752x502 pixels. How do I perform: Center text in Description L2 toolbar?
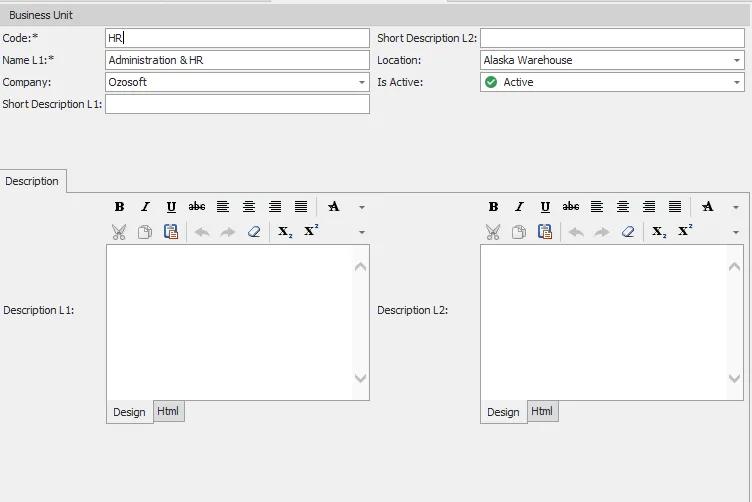[623, 207]
